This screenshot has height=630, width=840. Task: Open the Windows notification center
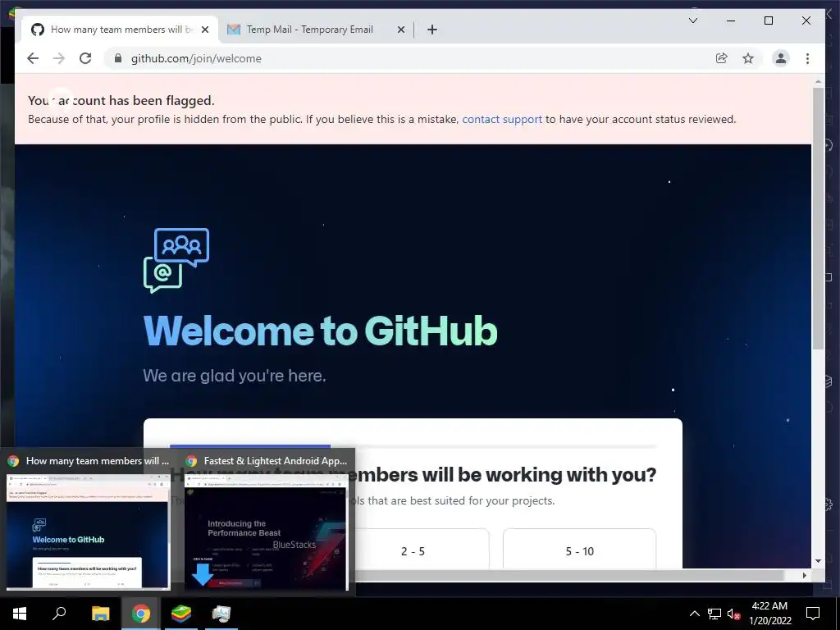[813, 614]
